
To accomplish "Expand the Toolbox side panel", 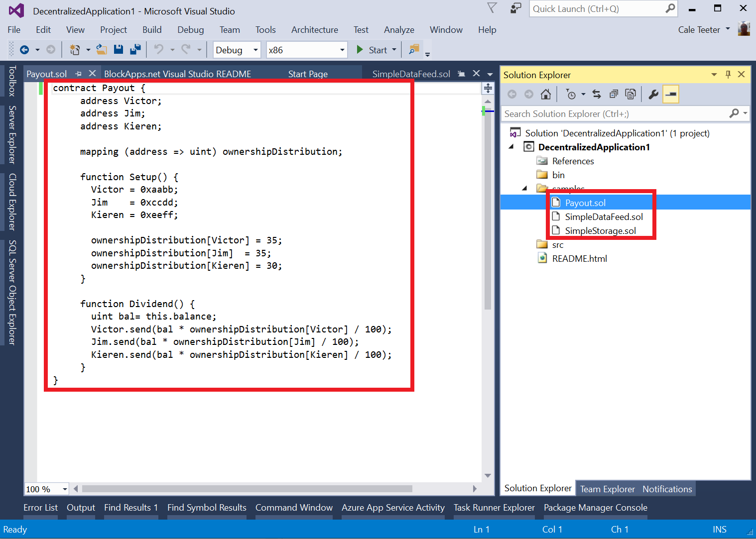I will (12, 81).
